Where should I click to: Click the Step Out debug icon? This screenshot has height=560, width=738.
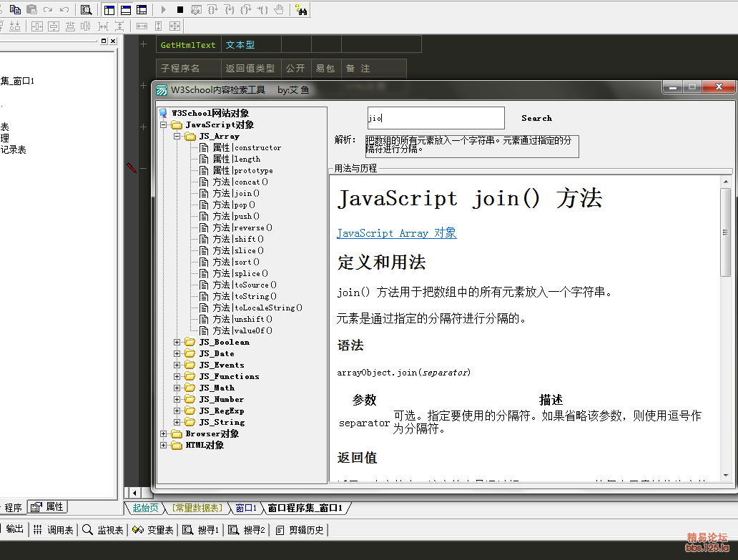pyautogui.click(x=246, y=9)
